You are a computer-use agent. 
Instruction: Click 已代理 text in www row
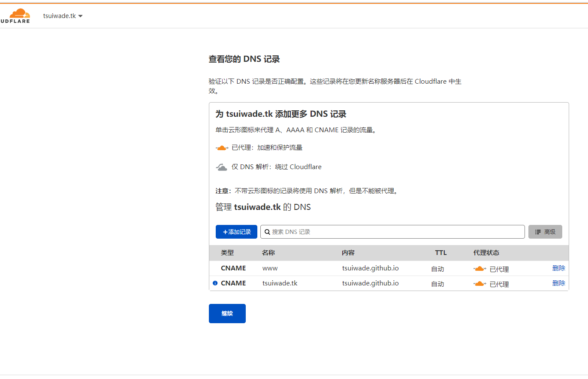click(499, 270)
